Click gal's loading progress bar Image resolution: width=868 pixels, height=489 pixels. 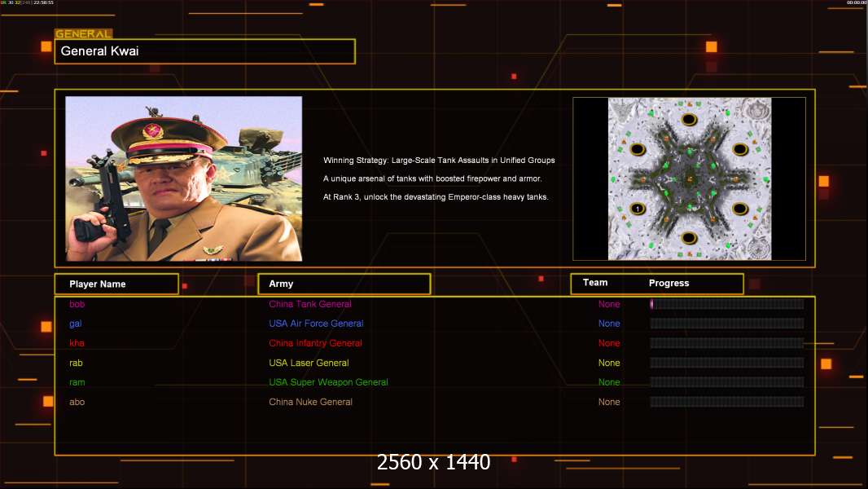tap(727, 324)
